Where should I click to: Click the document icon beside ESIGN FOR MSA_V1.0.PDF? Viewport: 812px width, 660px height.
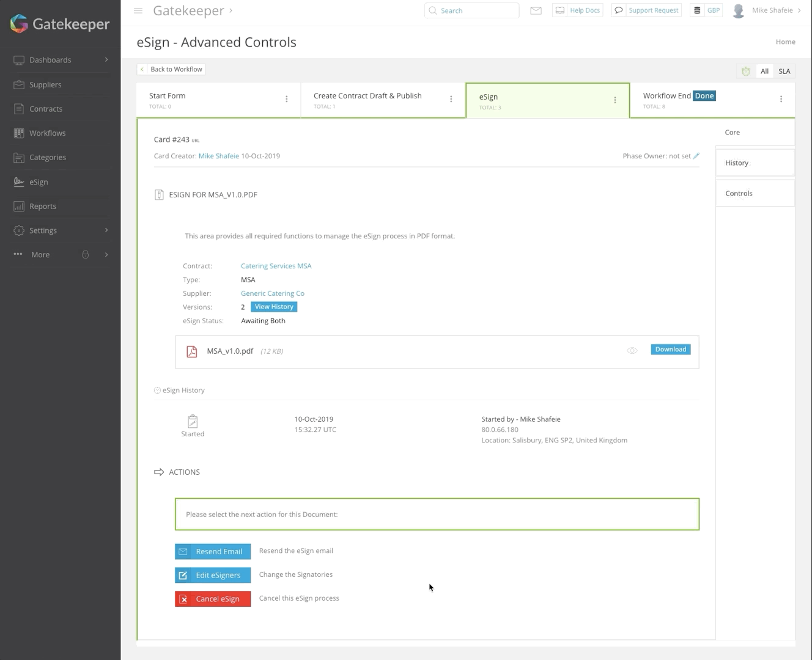click(x=159, y=195)
